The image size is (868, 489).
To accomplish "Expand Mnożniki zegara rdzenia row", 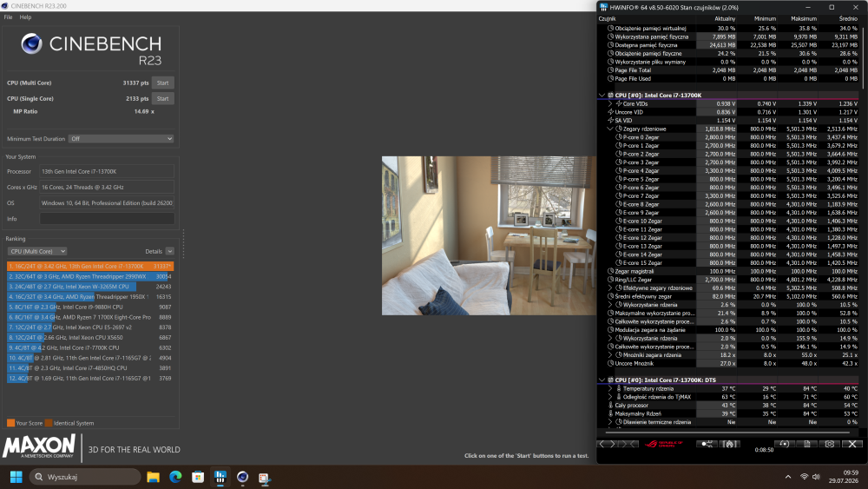I will (x=610, y=355).
